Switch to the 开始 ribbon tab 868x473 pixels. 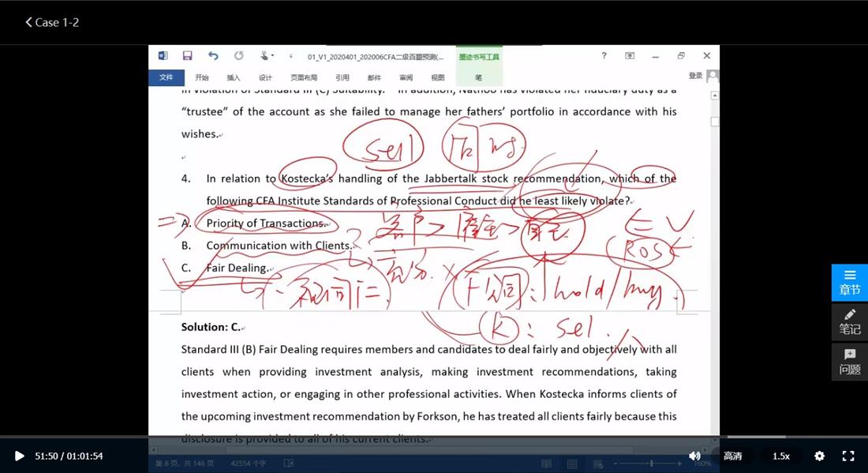201,77
